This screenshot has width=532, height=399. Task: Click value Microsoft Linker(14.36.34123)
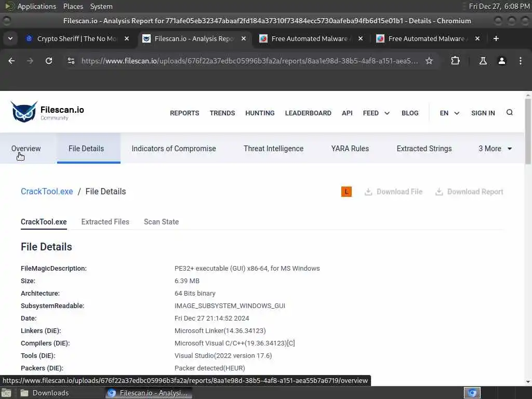pos(220,330)
